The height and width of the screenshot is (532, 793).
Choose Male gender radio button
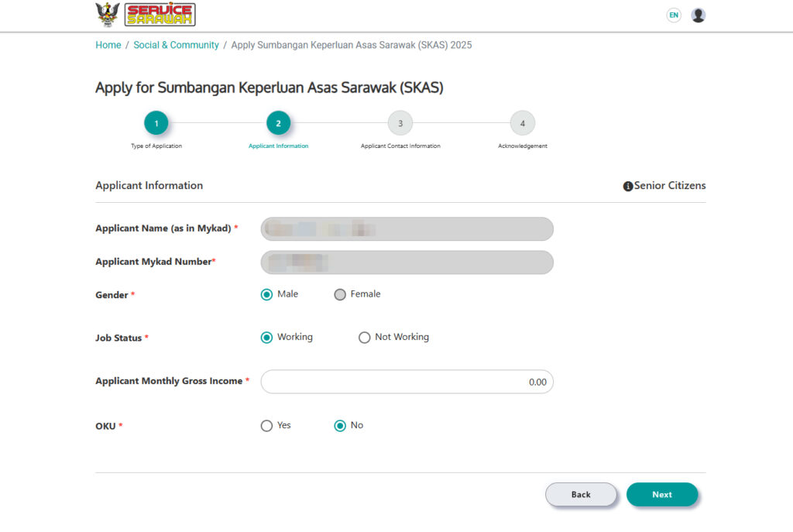tap(266, 294)
